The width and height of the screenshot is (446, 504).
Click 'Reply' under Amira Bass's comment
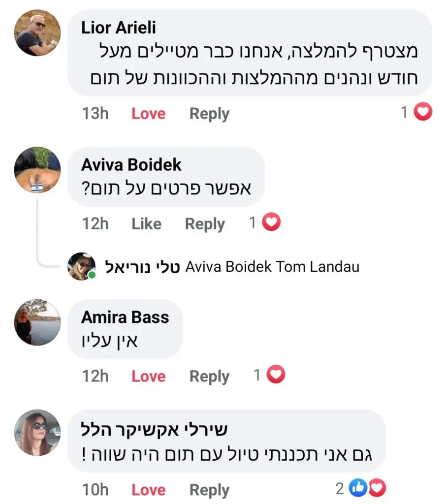(209, 376)
